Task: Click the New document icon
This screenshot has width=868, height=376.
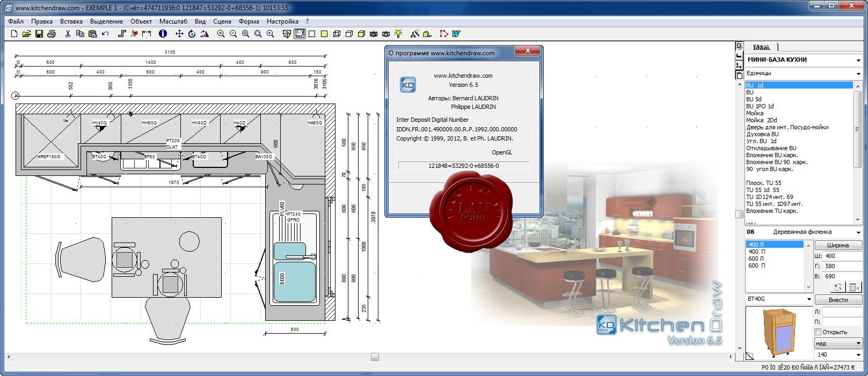Action: pyautogui.click(x=14, y=34)
